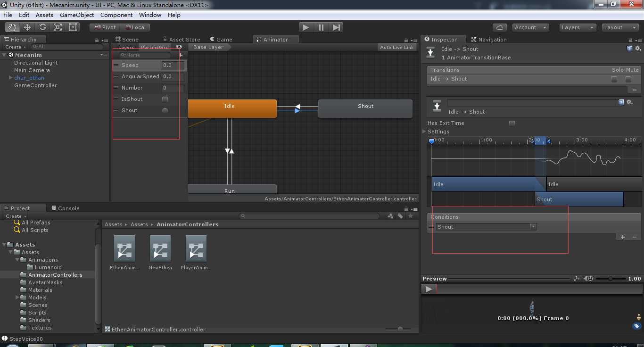
Task: Filter project by label icon
Action: 400,216
